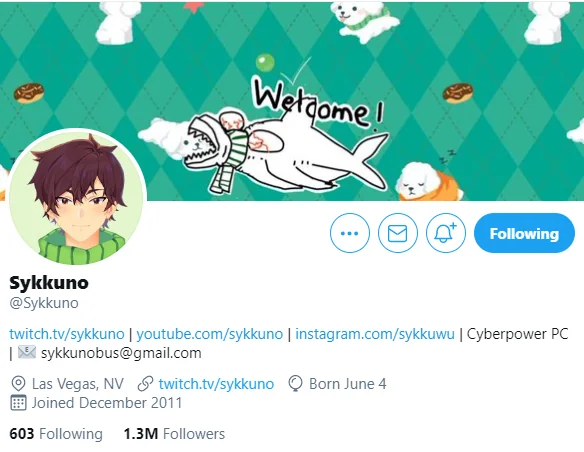Screen dimensions: 584x452
Task: Click the chain link icon
Action: 145,384
